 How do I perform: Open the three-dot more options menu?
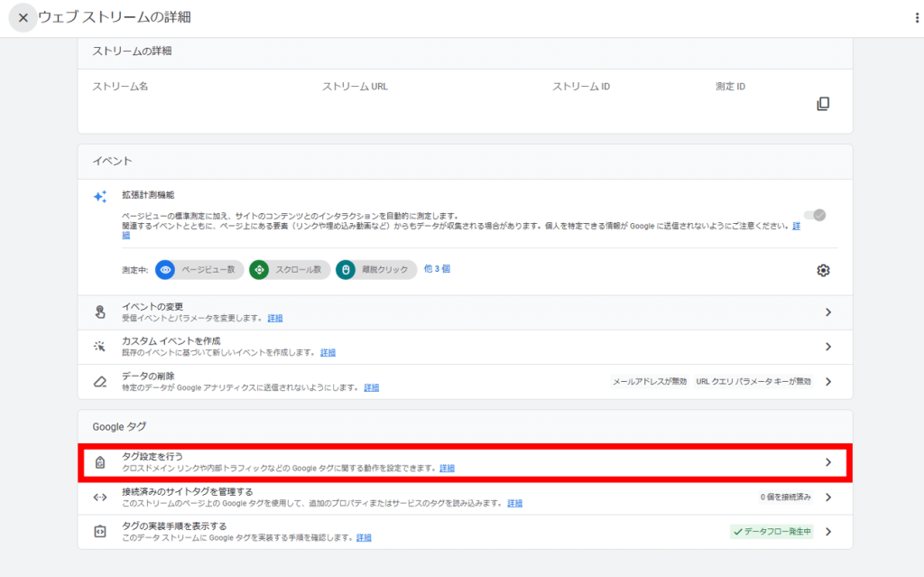917,18
